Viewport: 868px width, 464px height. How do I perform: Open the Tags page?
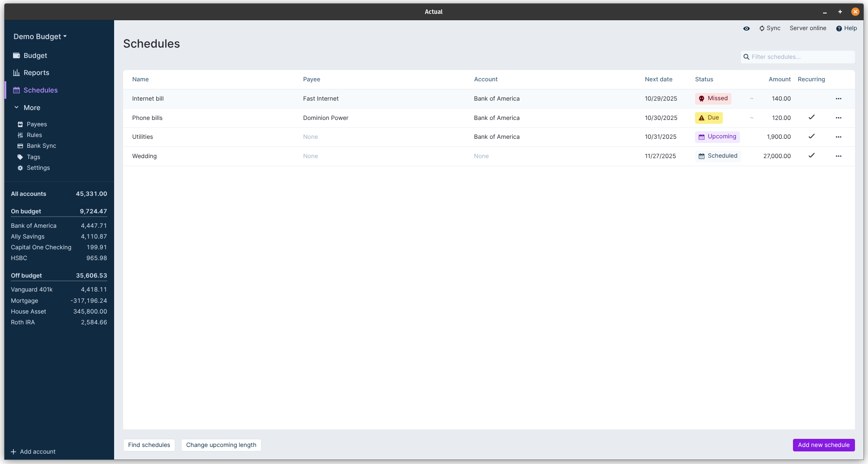point(33,157)
